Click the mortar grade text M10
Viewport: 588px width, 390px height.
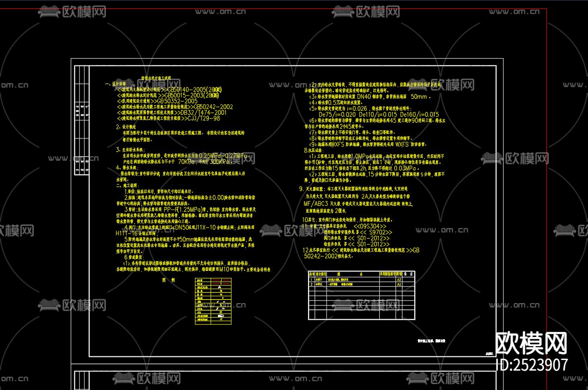point(225,269)
